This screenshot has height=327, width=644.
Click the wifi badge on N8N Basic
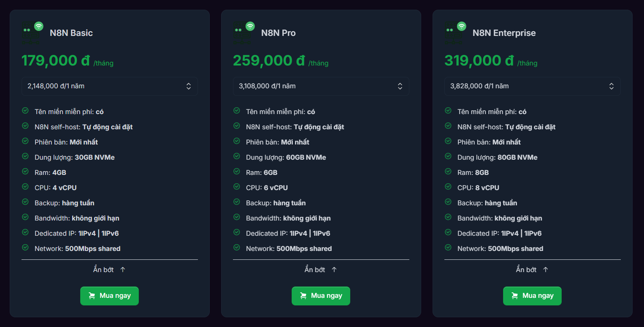pos(39,26)
